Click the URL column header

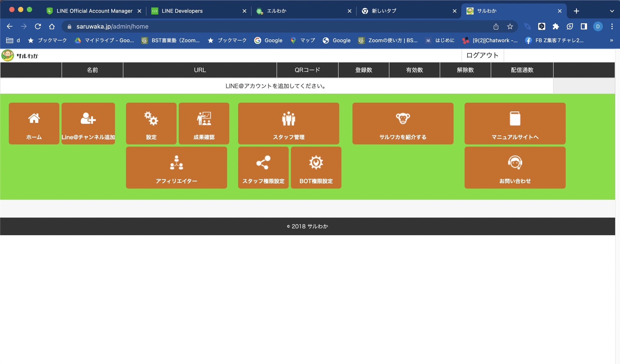pos(200,70)
